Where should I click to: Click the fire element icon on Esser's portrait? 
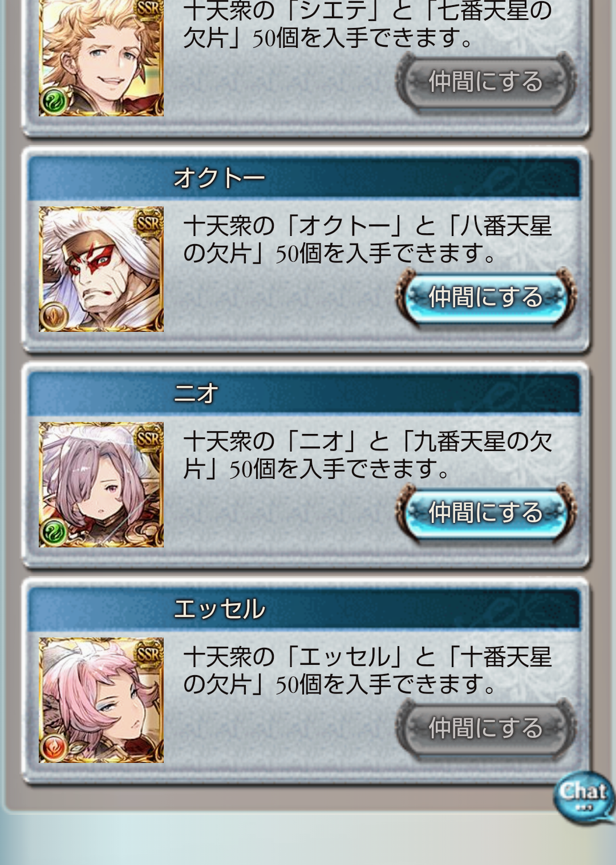[54, 748]
